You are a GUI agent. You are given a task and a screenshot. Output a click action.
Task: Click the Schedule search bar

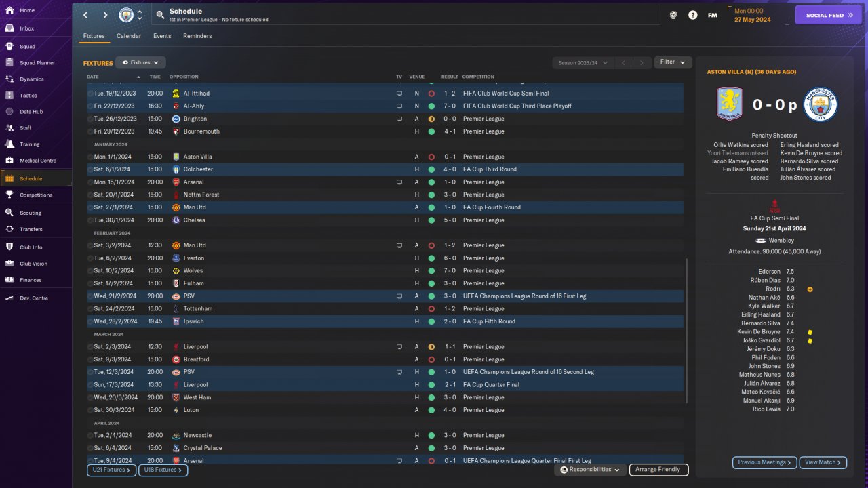coord(406,15)
